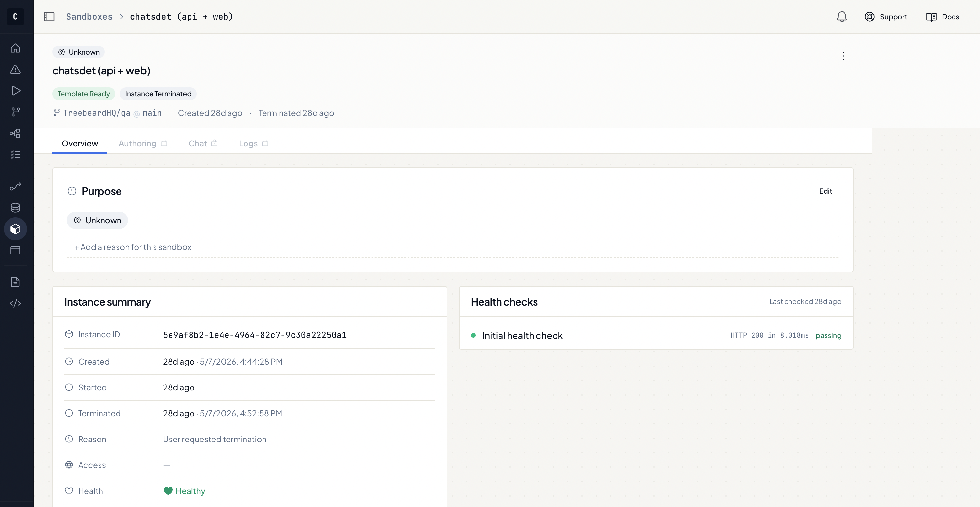Click Last checked 28d ago text
This screenshot has width=980, height=507.
click(805, 301)
